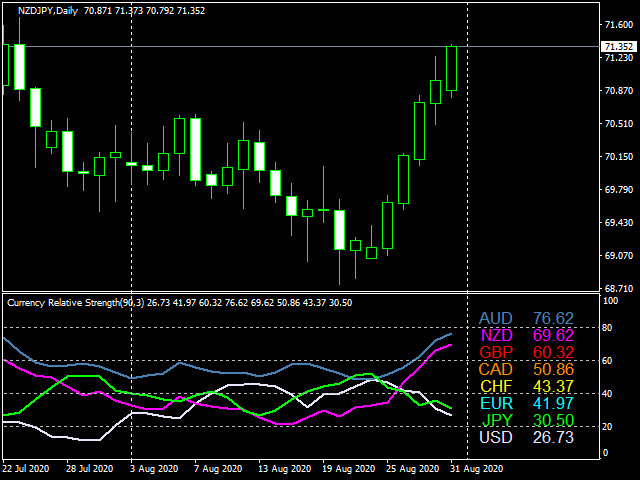Click the GBP currency label
Image resolution: width=640 pixels, height=480 pixels.
click(496, 352)
